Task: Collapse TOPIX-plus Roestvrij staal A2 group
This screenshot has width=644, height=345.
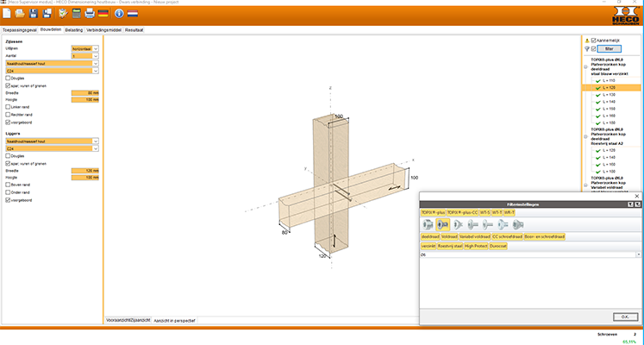Action: (x=585, y=137)
